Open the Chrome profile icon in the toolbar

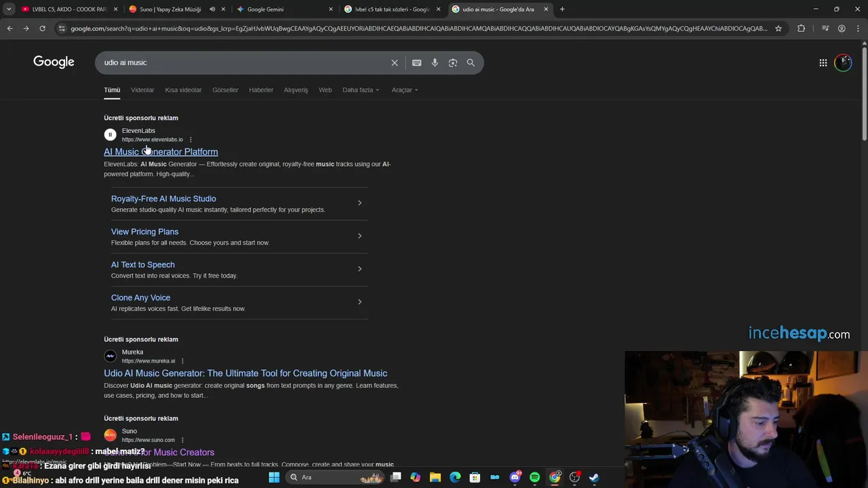(842, 28)
